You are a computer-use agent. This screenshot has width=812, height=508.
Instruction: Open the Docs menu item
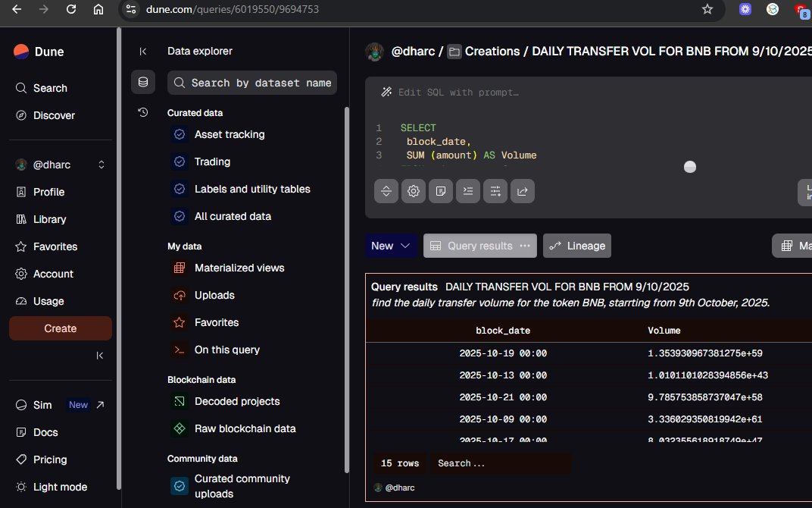[45, 432]
